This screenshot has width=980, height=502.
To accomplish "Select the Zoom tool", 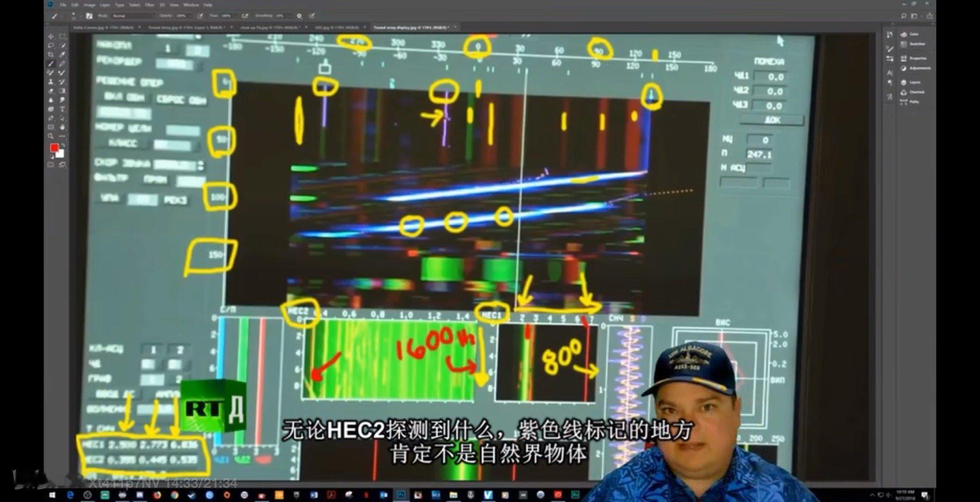I will [x=51, y=136].
